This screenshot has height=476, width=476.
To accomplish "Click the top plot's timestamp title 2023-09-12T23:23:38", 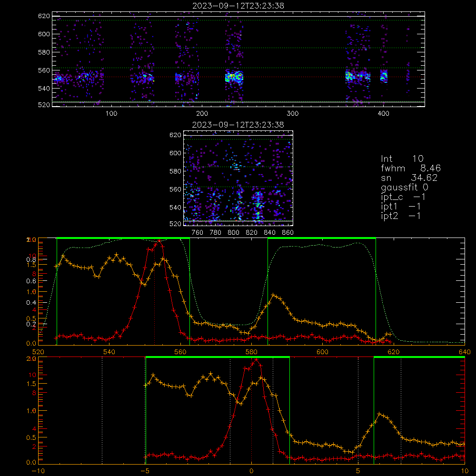I will click(238, 6).
